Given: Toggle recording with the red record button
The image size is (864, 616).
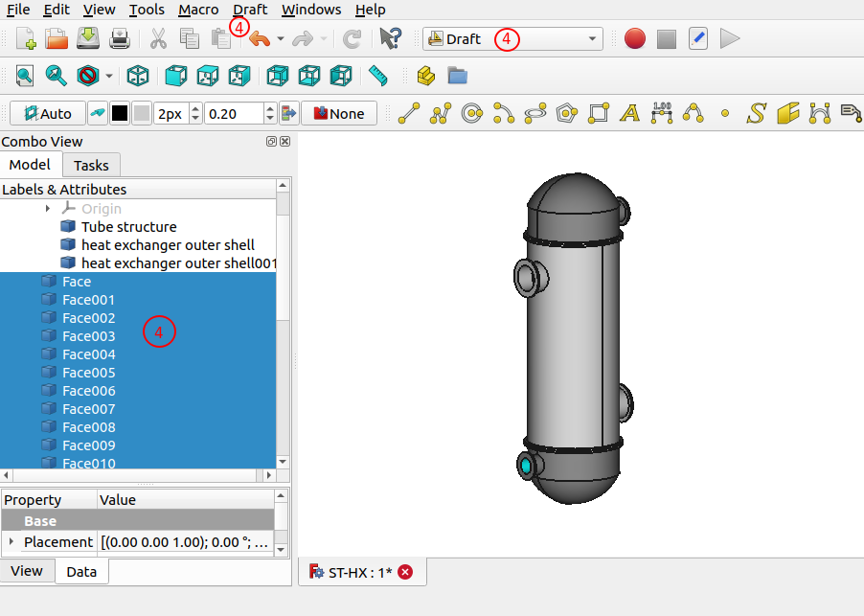Looking at the screenshot, I should tap(633, 38).
